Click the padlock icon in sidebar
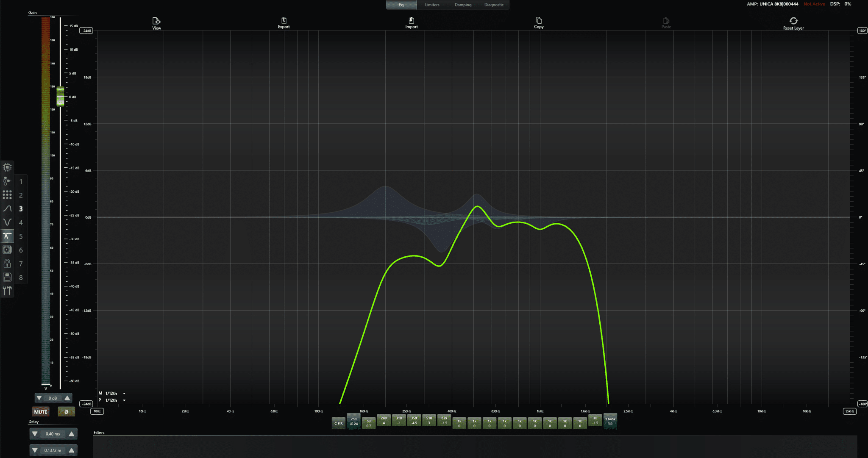 (7, 264)
